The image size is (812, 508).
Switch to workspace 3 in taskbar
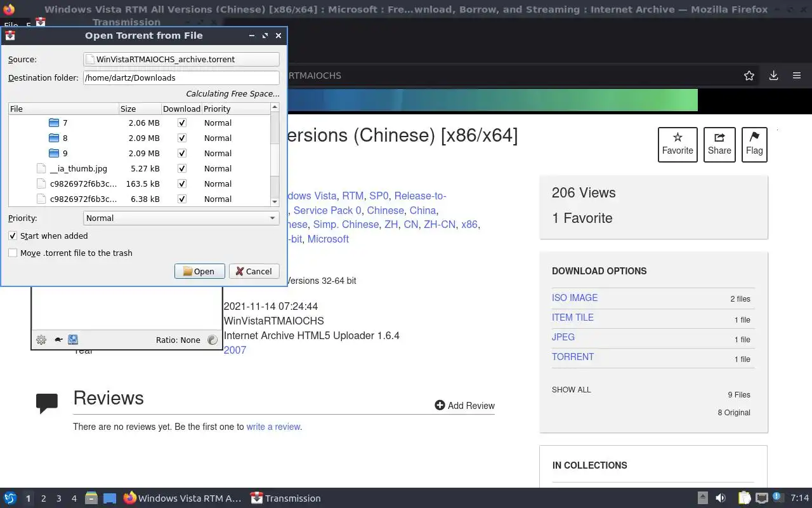pos(59,498)
